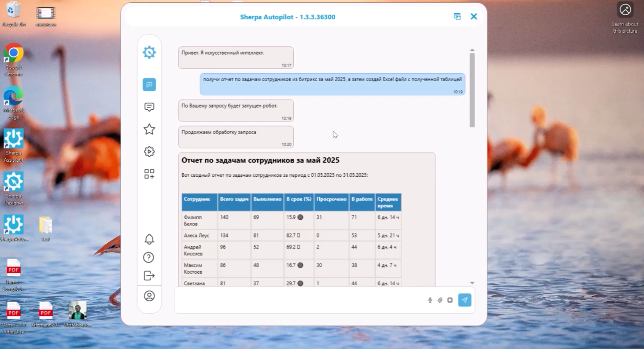Click the Sherpa gear logo in sidebar
644x349 pixels.
(x=149, y=53)
